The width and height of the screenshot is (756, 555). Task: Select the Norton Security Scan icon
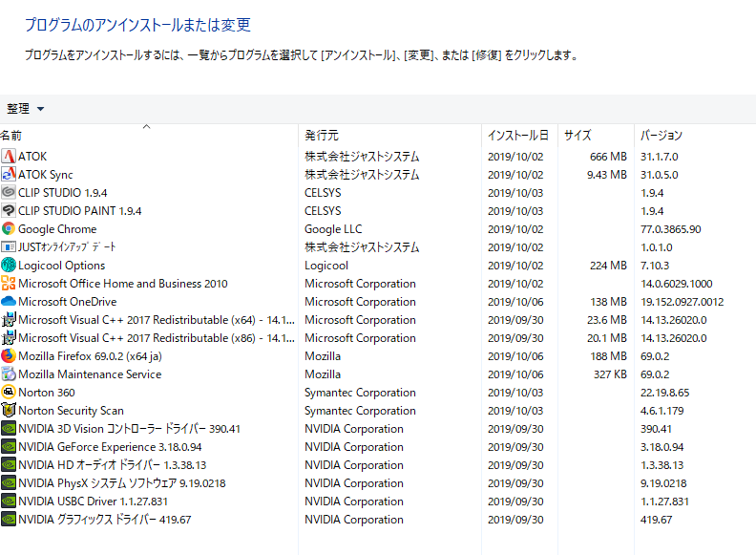tap(9, 411)
